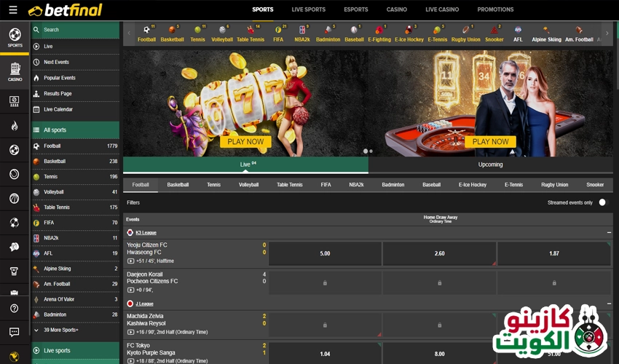Click the Casino icon in the left rail
The image size is (619, 364).
(15, 71)
